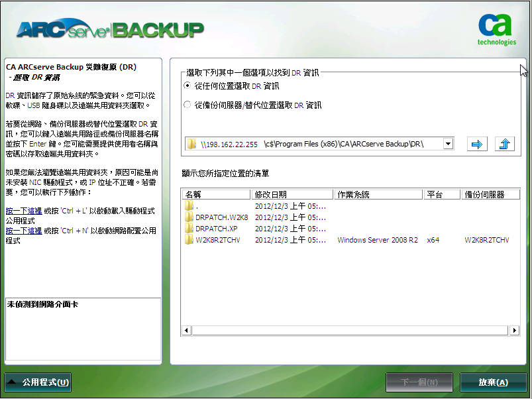
Task: Open the DR path dropdown arrow
Action: click(x=449, y=144)
